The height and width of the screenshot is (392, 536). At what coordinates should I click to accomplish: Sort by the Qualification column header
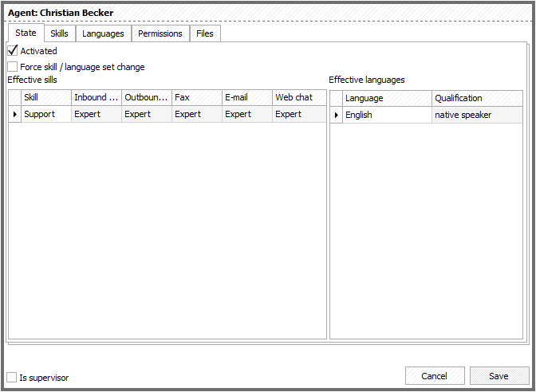point(477,98)
